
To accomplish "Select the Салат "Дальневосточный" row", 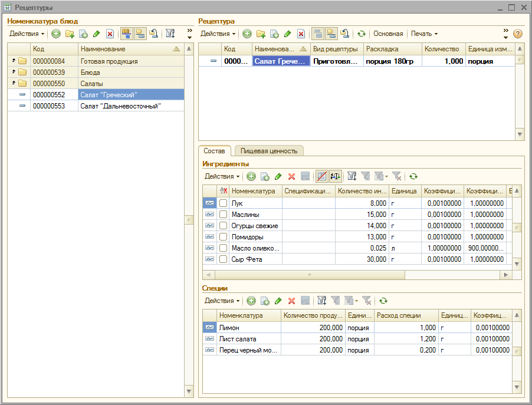I will [x=120, y=106].
